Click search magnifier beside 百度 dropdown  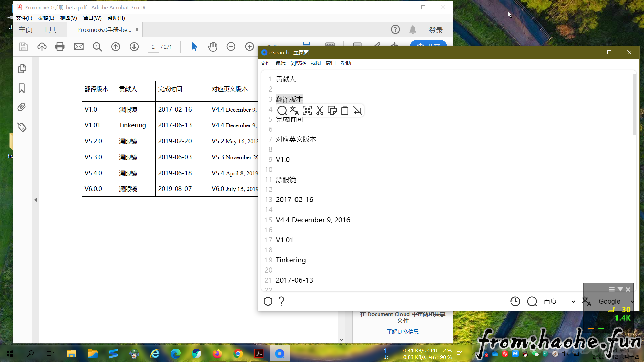[x=532, y=301]
